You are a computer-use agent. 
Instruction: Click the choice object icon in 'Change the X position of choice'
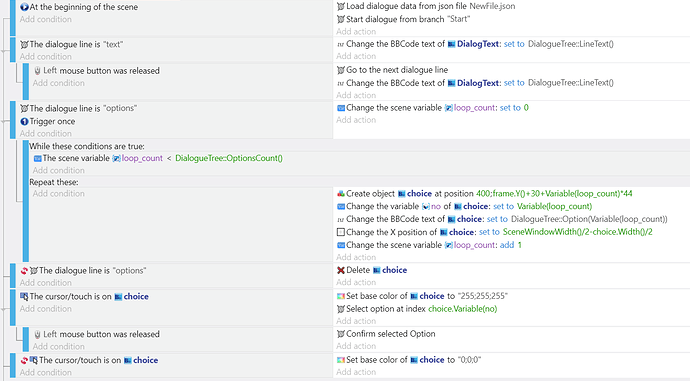coord(444,232)
